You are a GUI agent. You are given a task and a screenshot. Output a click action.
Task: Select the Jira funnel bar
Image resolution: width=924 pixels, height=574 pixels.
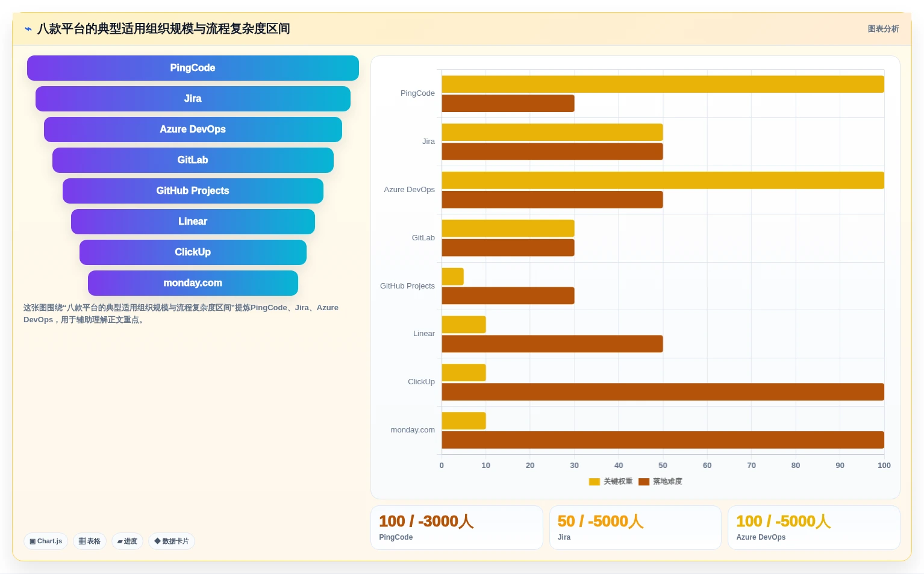point(193,99)
